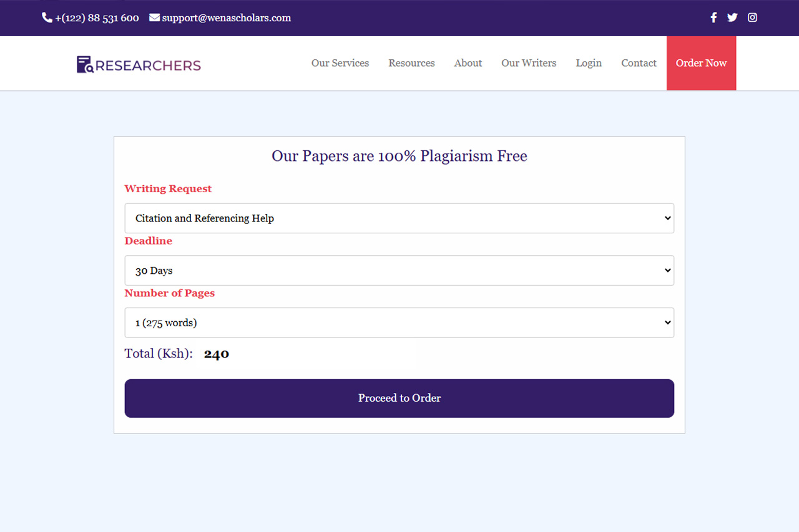This screenshot has height=532, width=799.
Task: Click the +(122) 88 531 600 phone number
Action: (x=97, y=18)
